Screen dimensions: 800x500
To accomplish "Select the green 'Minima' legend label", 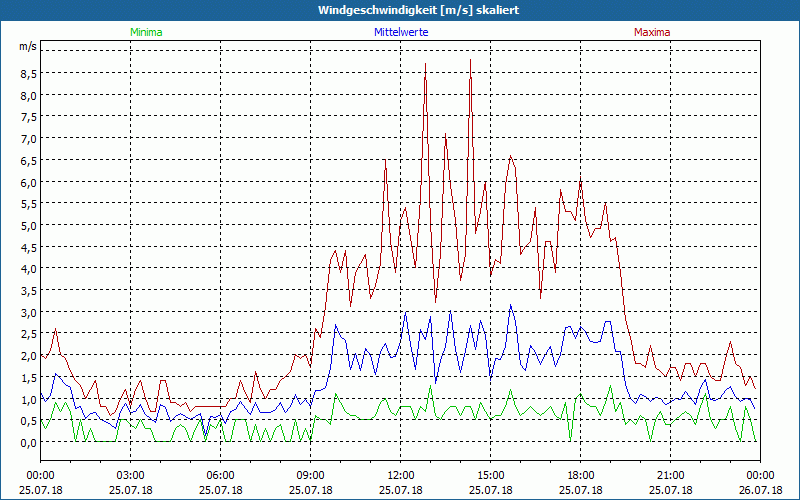I will coord(146,32).
